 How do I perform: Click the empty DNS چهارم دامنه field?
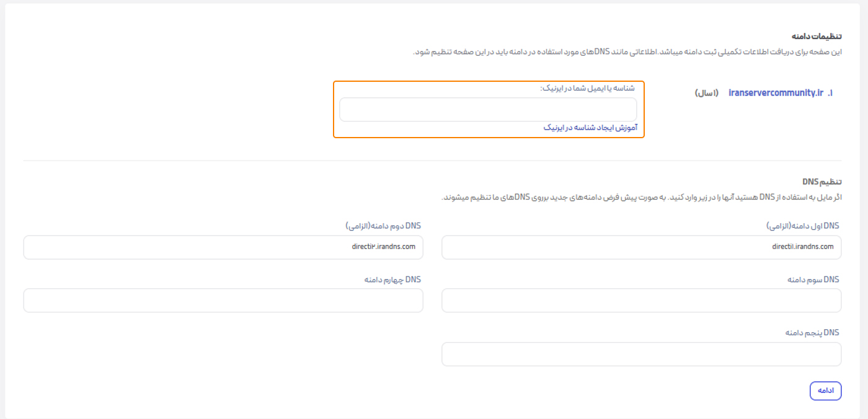pyautogui.click(x=223, y=300)
